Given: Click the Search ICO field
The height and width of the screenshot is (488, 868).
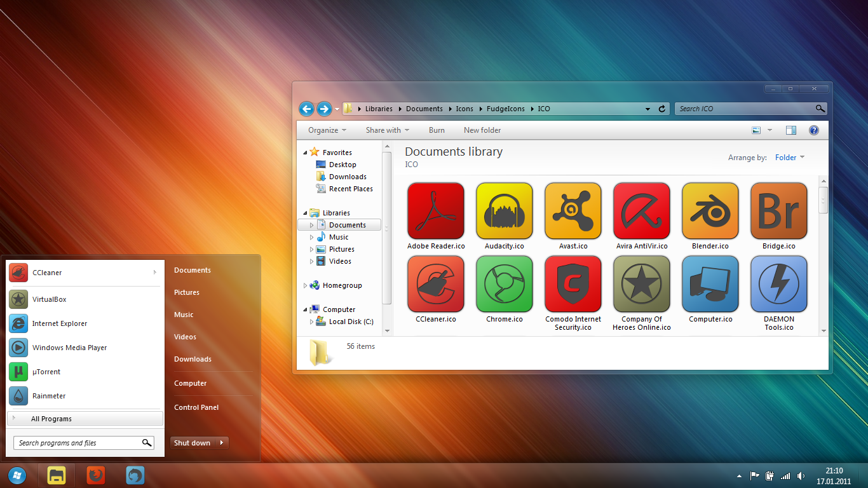Looking at the screenshot, I should click(751, 109).
